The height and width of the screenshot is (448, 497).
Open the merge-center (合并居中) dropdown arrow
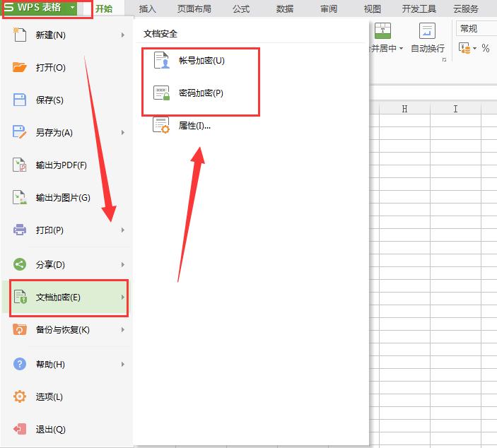pos(402,49)
